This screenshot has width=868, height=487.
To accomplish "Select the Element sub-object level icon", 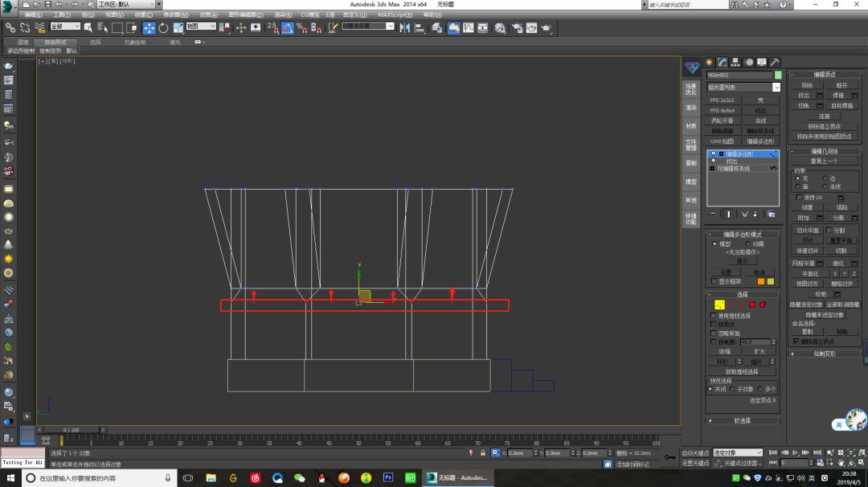I will tap(763, 305).
